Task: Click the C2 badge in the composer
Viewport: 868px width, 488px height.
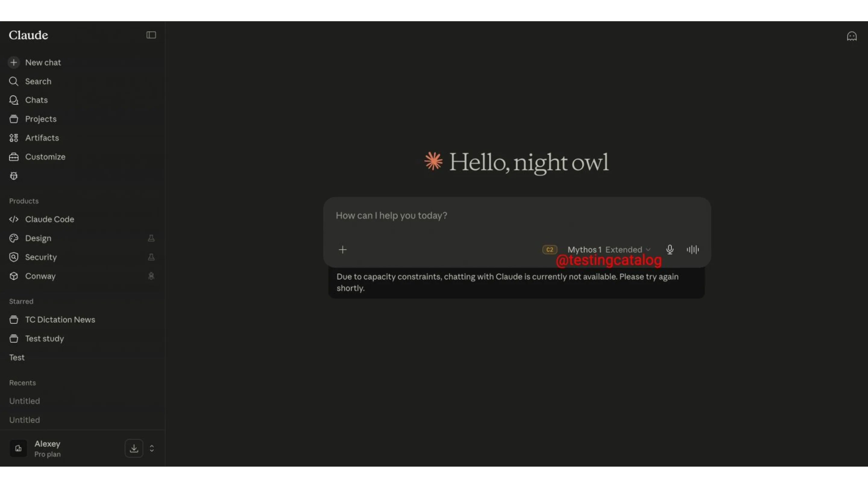Action: pyautogui.click(x=549, y=249)
